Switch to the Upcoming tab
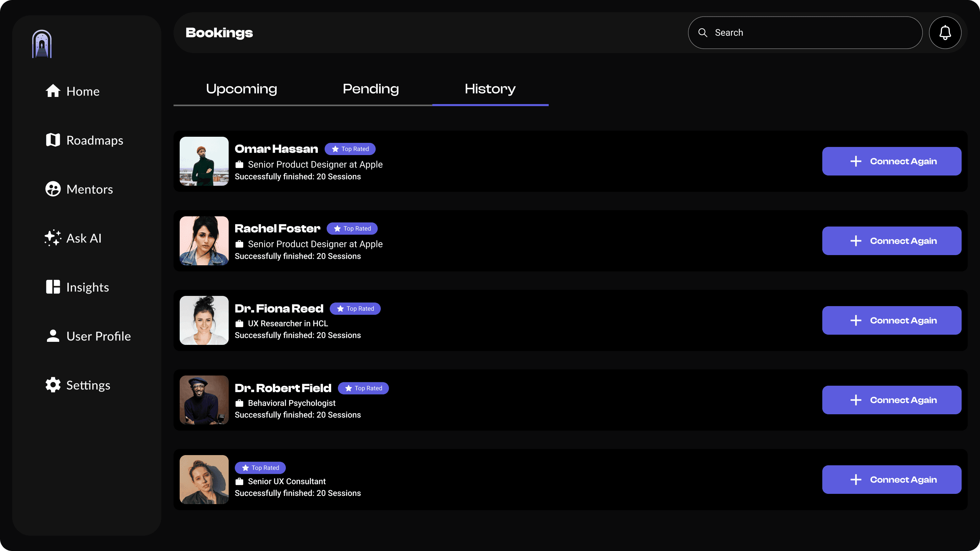The width and height of the screenshot is (980, 551). click(x=241, y=89)
